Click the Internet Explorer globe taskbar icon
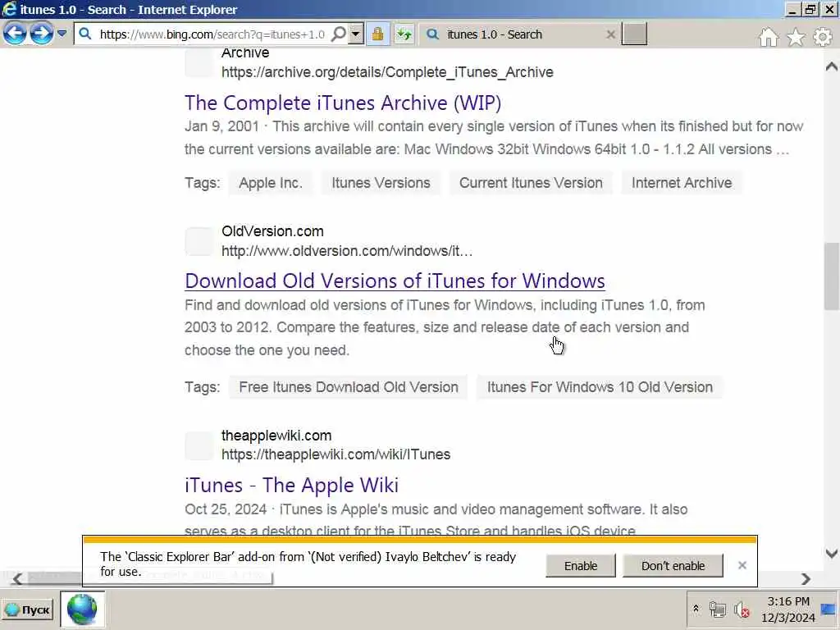This screenshot has height=630, width=840. (82, 609)
